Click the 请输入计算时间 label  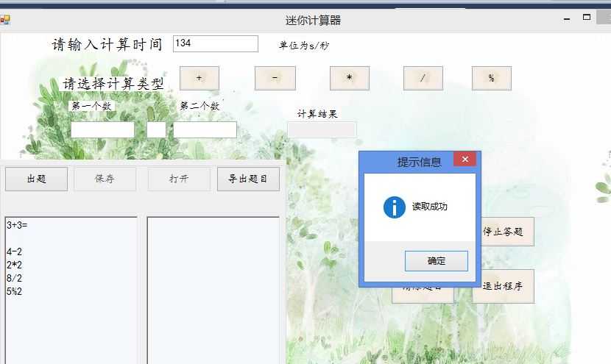tap(107, 44)
